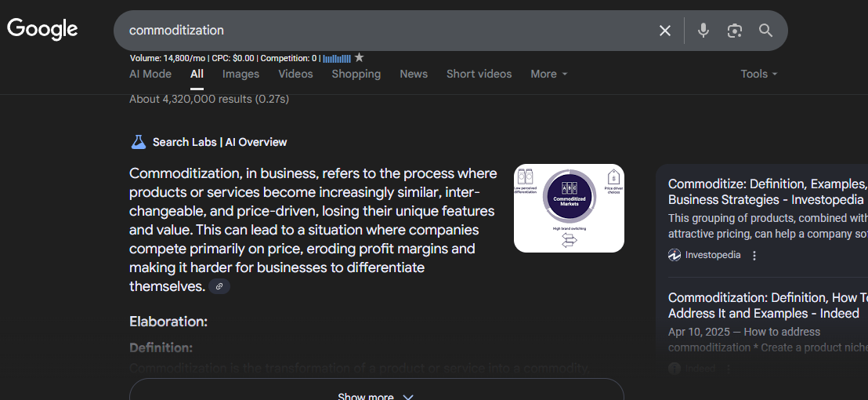Clear the search box with X icon
Screen dimensions: 868x400
tap(664, 31)
